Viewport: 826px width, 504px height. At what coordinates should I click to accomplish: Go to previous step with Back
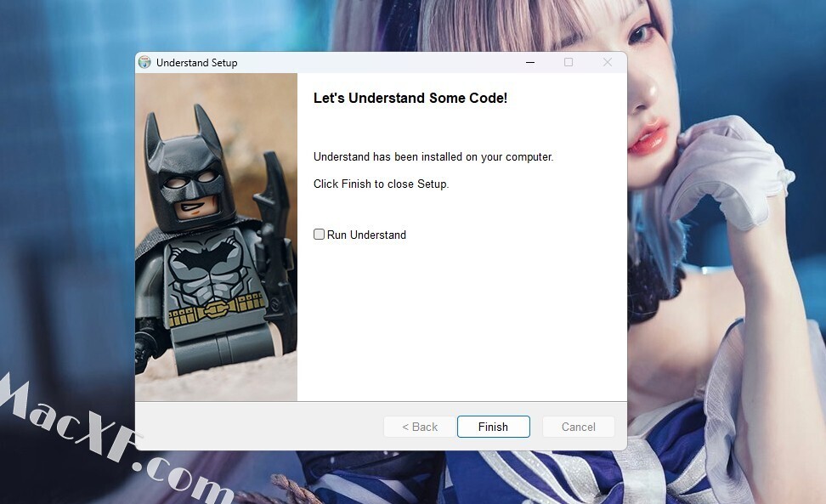pyautogui.click(x=419, y=427)
